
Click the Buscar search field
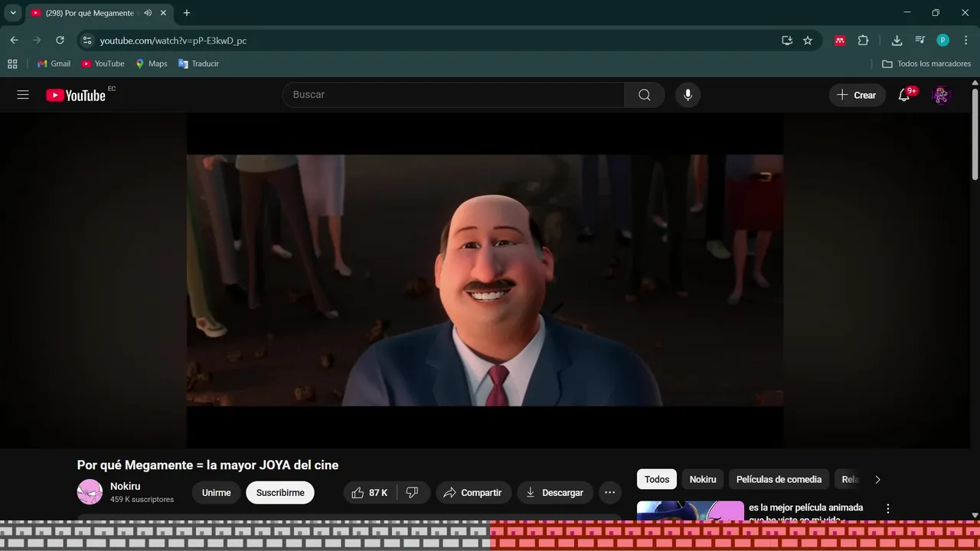pos(454,95)
